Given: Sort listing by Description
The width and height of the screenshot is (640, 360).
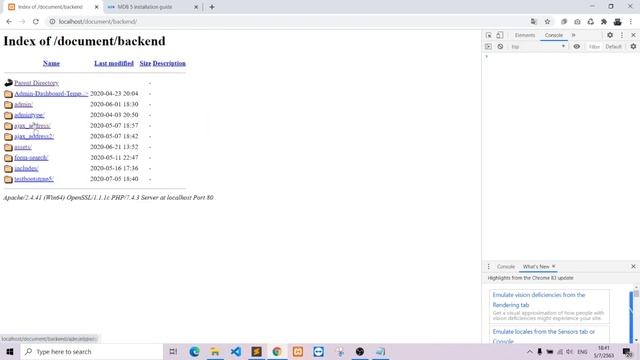Looking at the screenshot, I should pos(169,63).
